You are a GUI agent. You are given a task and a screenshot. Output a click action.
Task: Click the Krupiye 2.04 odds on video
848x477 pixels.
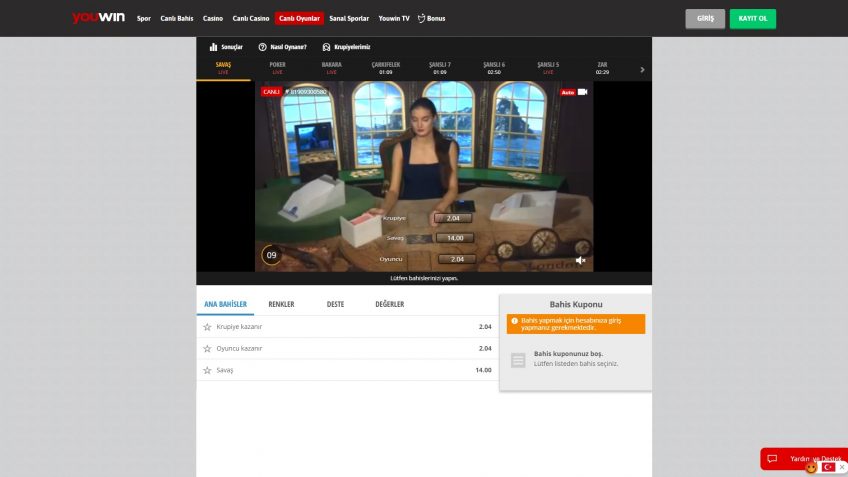click(453, 218)
